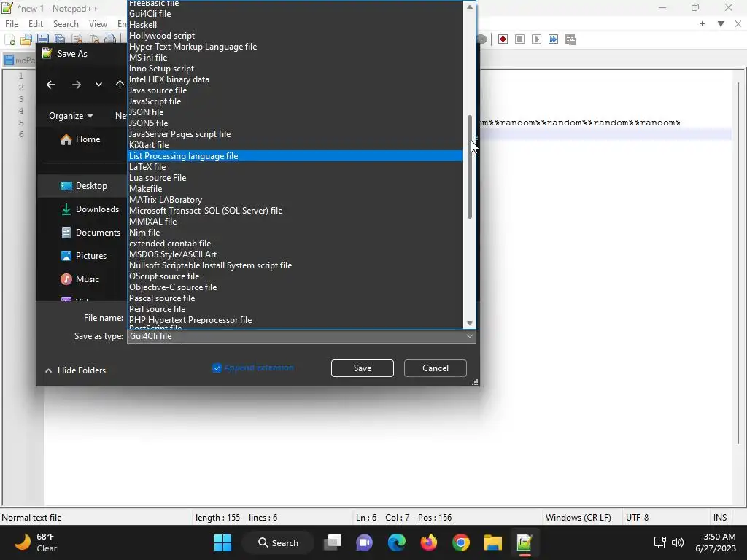Click the Print toolbar icon
The width and height of the screenshot is (747, 560).
point(111,39)
